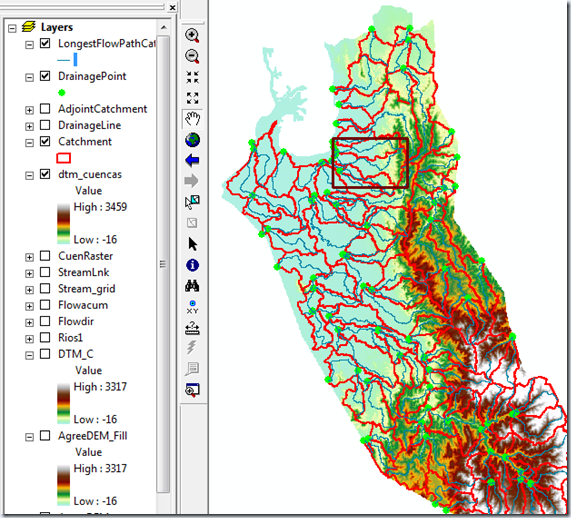This screenshot has width=571, height=518.
Task: Expand the CuenRaster layer
Action: (29, 257)
